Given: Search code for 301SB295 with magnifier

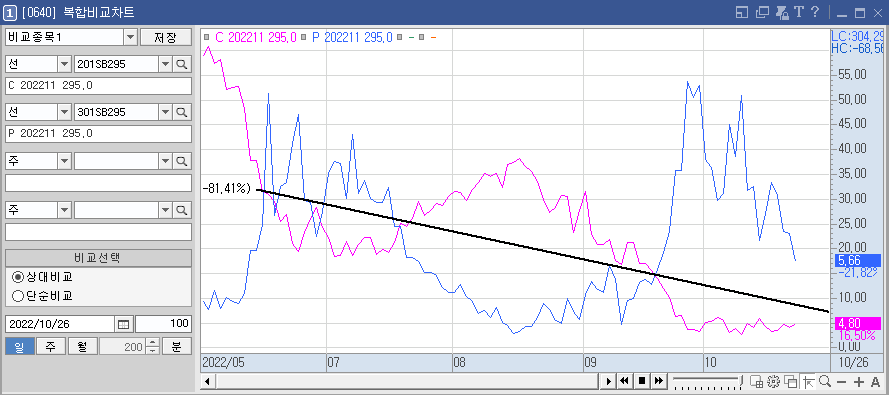Looking at the screenshot, I should pyautogui.click(x=181, y=112).
